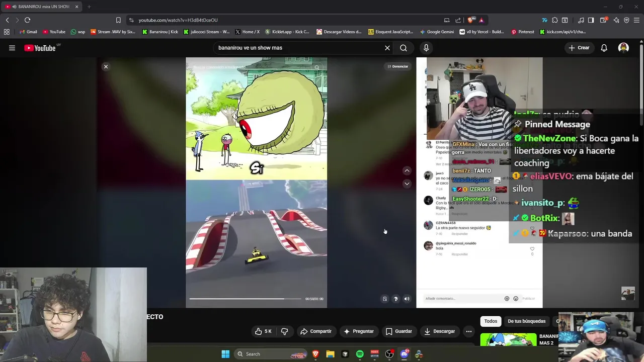Click the down arrow beside the clip
The height and width of the screenshot is (362, 644).
[407, 184]
